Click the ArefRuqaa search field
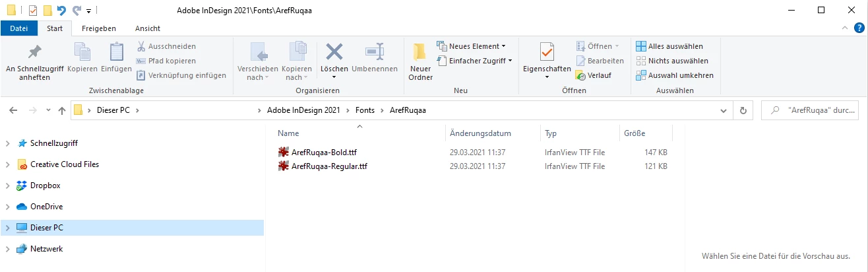The image size is (868, 272). coord(810,110)
